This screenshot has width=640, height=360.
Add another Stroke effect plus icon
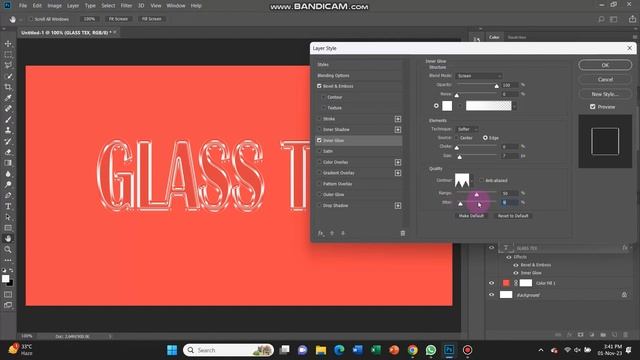(x=398, y=119)
